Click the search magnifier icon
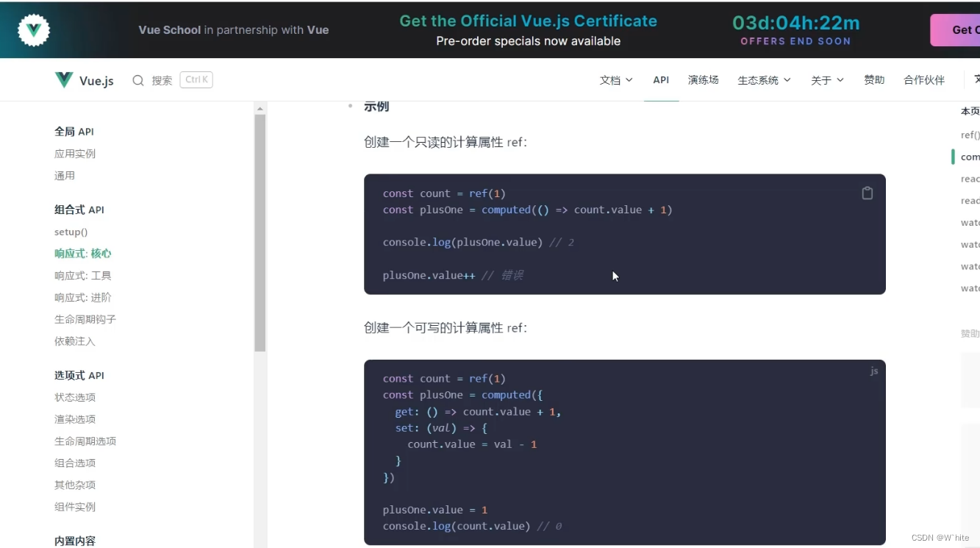The height and width of the screenshot is (548, 980). coord(137,80)
